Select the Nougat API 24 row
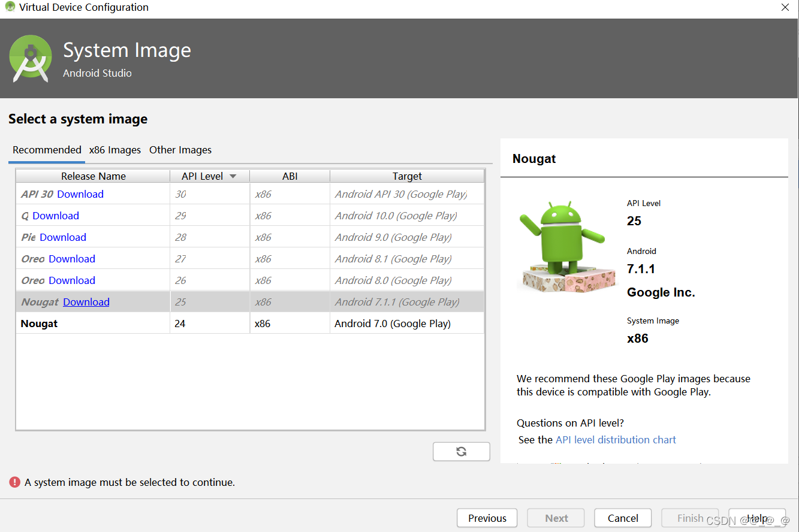This screenshot has height=532, width=799. 250,324
